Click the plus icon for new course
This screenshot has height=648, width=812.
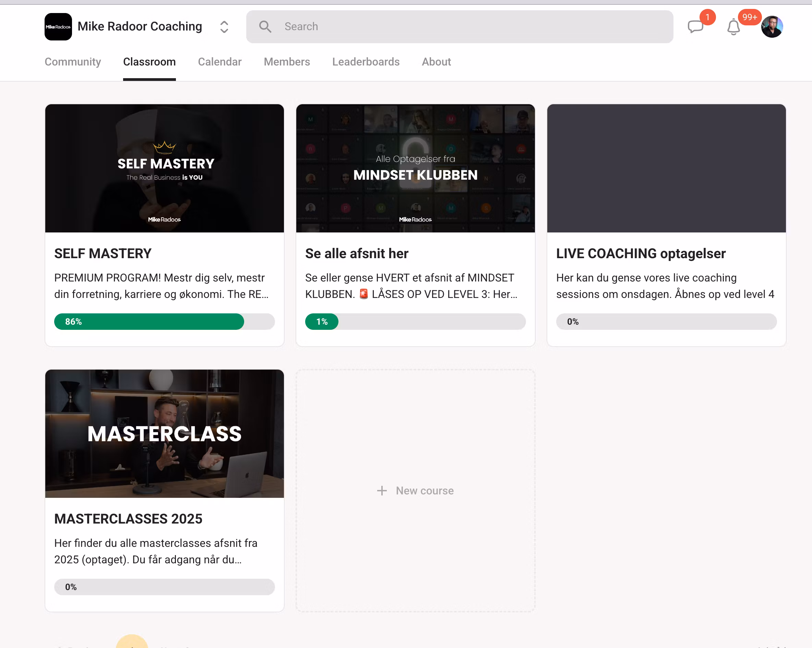click(382, 491)
